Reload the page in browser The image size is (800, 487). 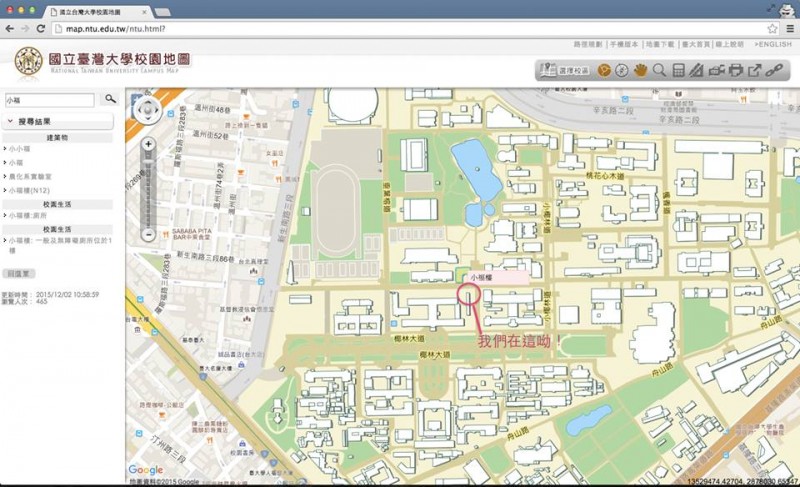coord(41,29)
